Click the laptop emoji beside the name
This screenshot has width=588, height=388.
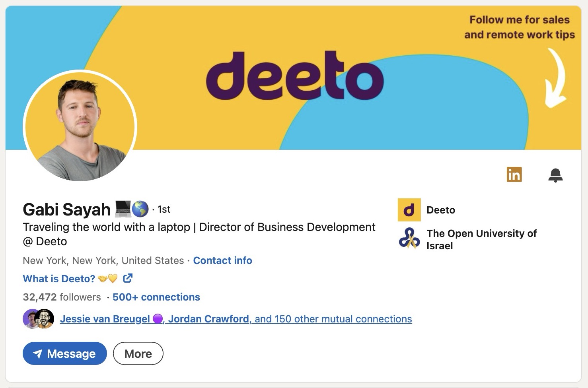pos(123,209)
